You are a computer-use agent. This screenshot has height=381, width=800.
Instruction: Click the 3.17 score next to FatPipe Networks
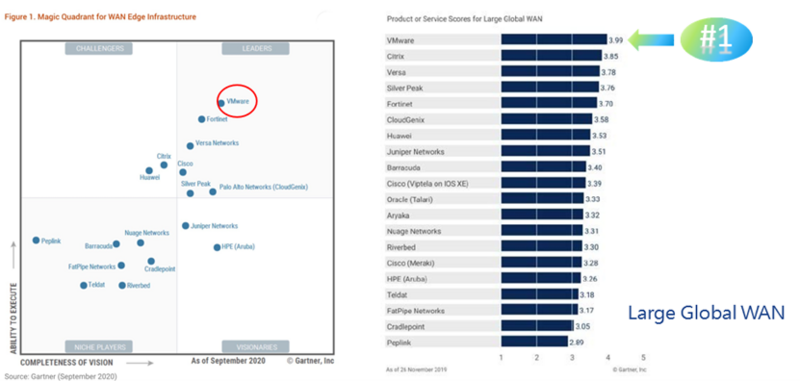tap(586, 311)
